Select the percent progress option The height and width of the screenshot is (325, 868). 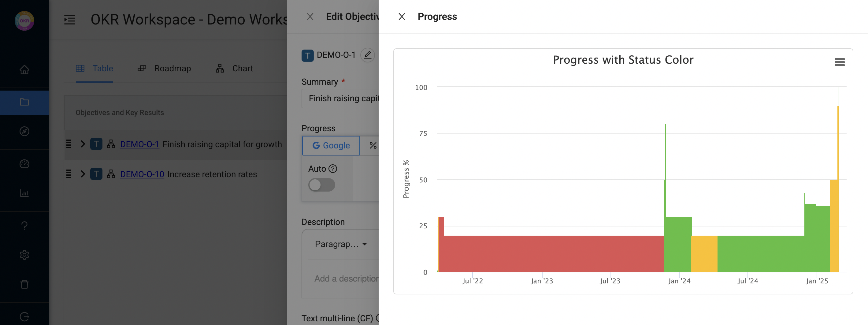click(372, 146)
